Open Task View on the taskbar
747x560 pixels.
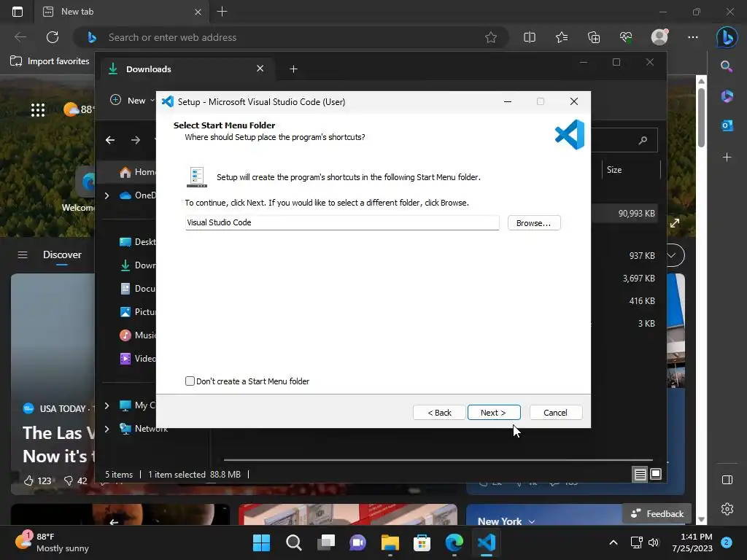tap(326, 542)
